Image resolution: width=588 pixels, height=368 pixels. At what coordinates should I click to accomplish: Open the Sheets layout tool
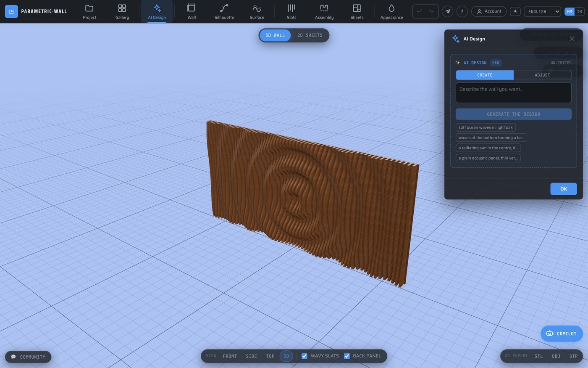click(357, 12)
